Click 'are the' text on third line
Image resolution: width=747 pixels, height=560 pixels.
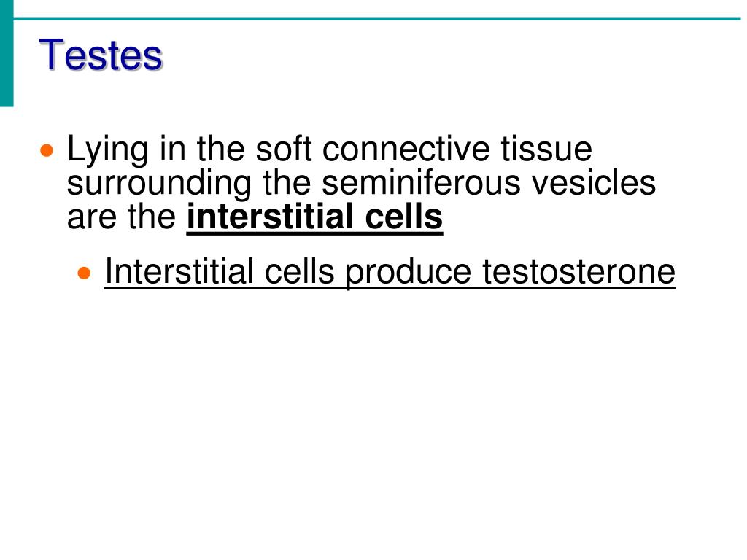[x=122, y=217]
